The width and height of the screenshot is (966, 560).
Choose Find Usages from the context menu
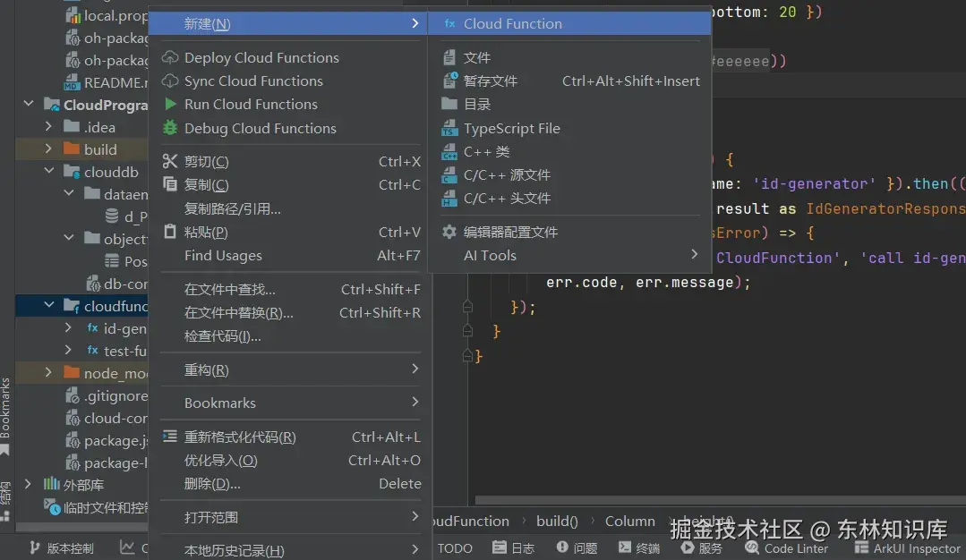pyautogui.click(x=289, y=255)
